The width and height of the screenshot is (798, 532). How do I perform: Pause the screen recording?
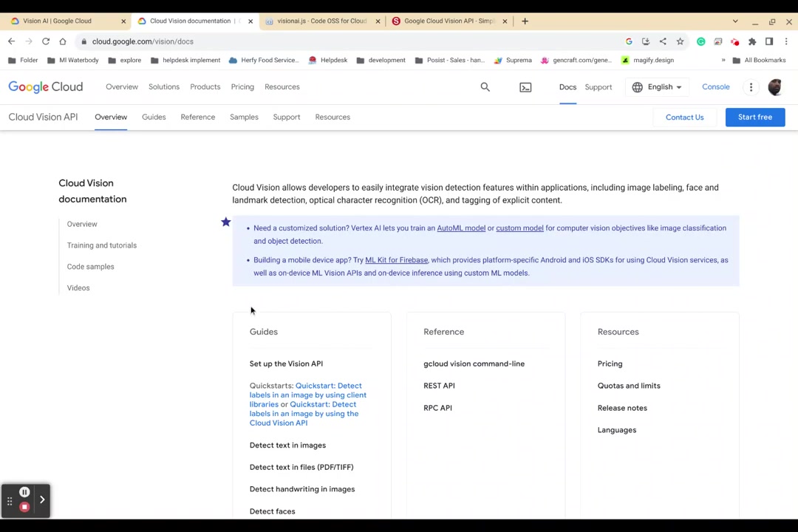click(x=24, y=491)
